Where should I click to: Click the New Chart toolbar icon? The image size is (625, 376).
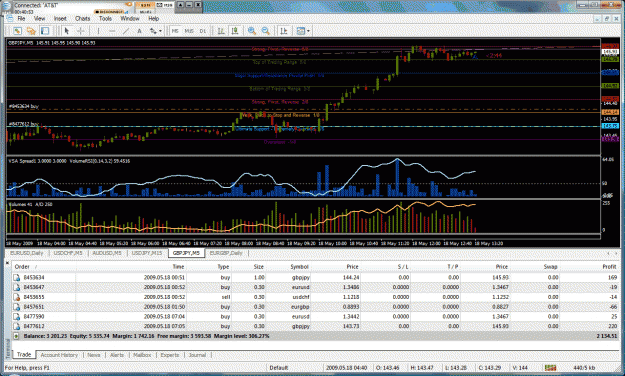(17, 31)
